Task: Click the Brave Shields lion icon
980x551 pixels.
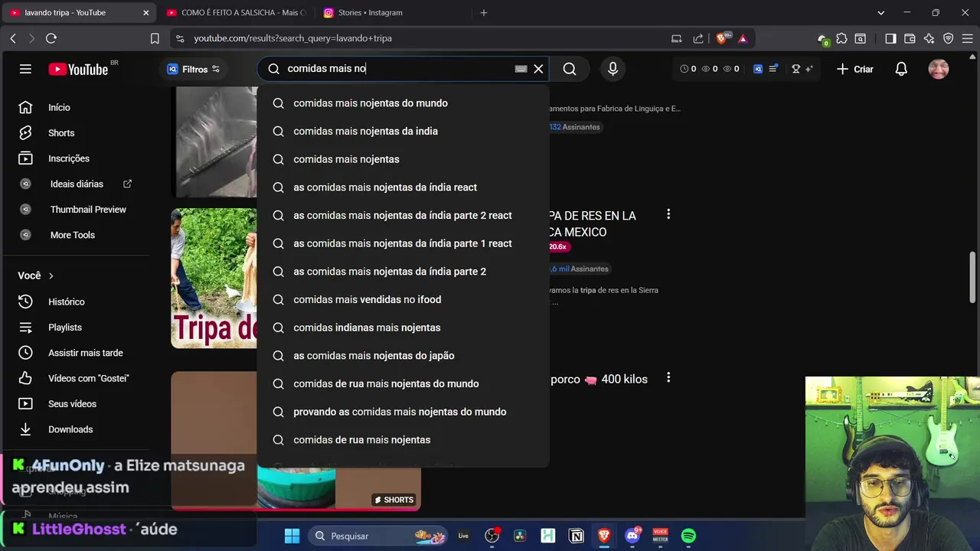Action: (x=721, y=38)
